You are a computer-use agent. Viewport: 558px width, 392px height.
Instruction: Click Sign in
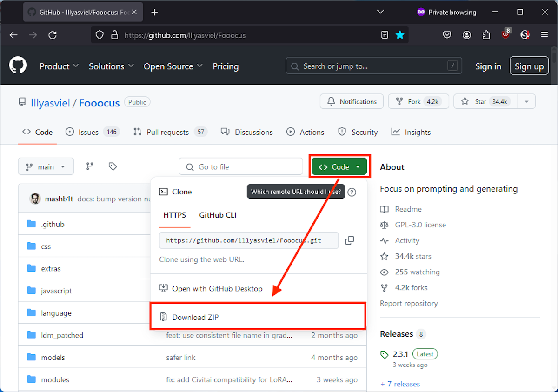click(x=488, y=66)
